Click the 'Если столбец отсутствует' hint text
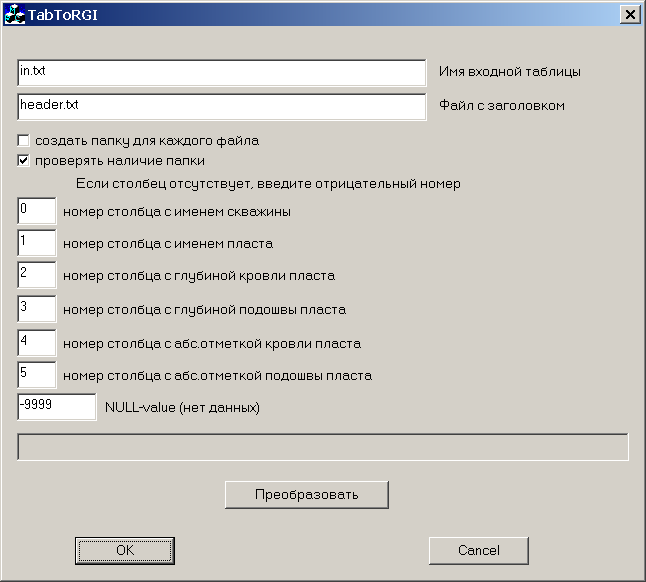The image size is (646, 582). click(268, 184)
